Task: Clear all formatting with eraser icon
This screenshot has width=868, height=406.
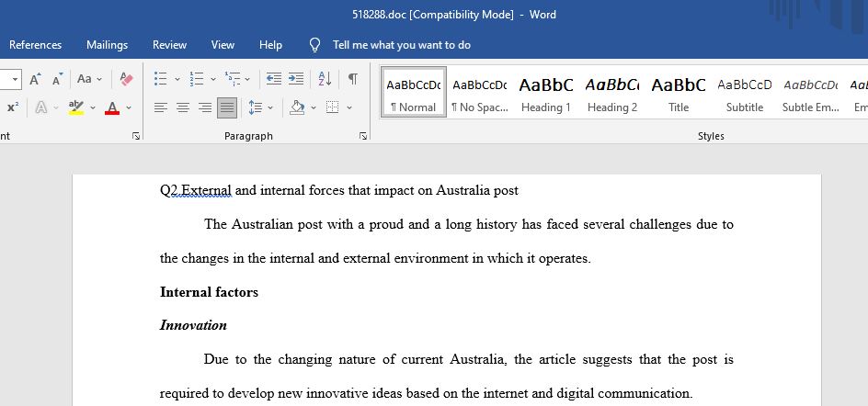Action: pos(126,79)
